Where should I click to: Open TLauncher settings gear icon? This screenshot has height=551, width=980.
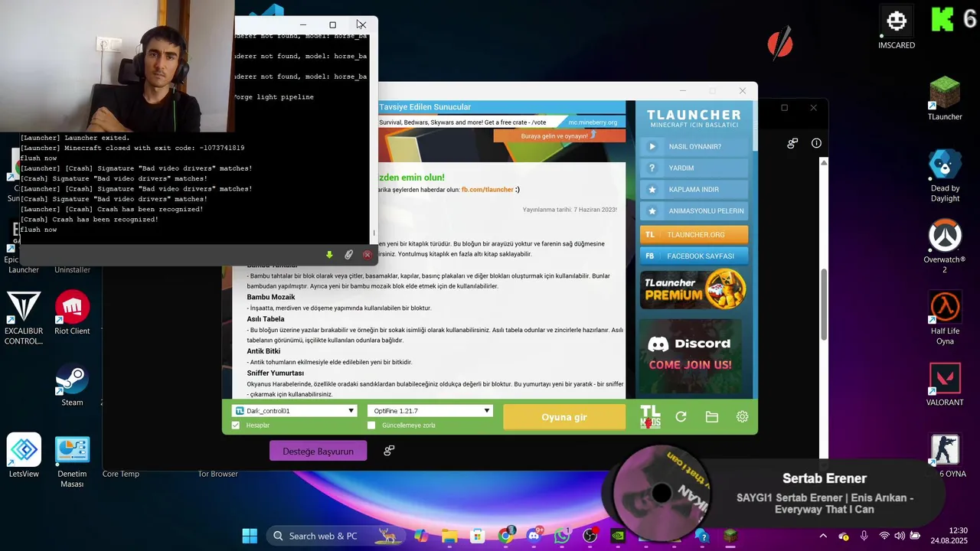pos(742,417)
